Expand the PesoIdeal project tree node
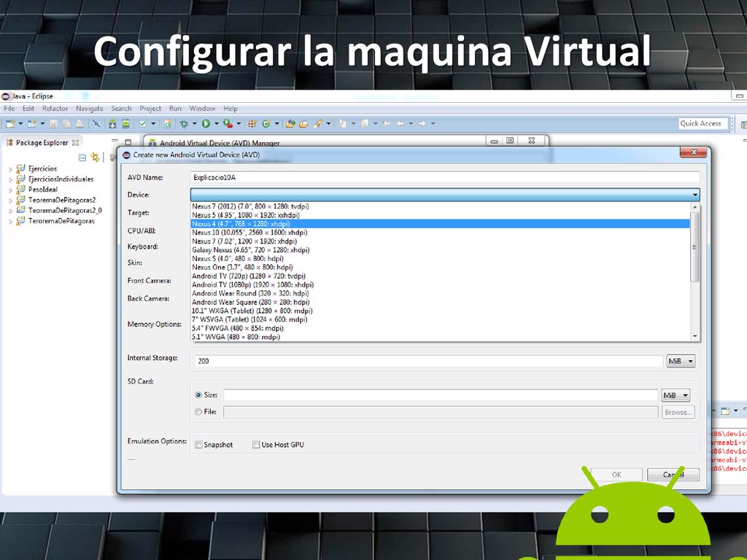This screenshot has width=747, height=560. 10,190
